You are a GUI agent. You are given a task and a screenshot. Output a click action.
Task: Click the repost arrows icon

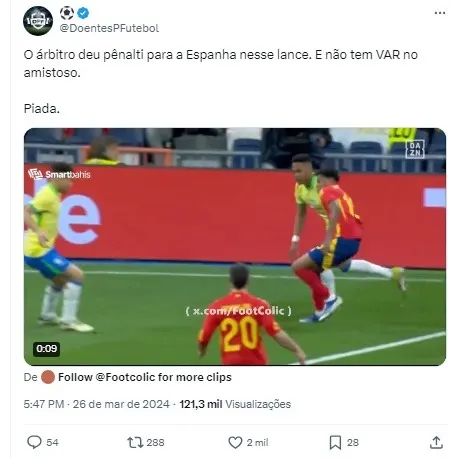coord(135,442)
